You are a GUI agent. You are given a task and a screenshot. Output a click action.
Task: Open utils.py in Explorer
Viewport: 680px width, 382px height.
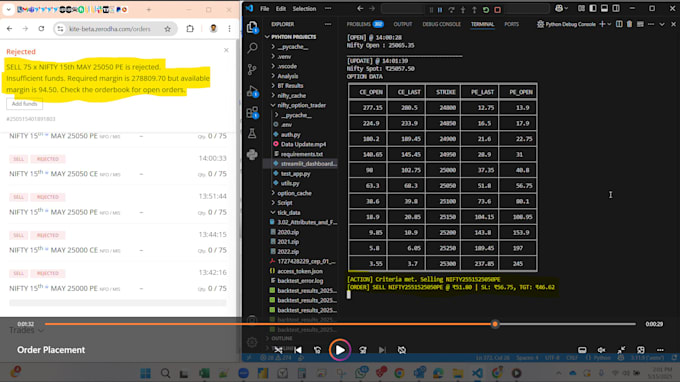click(x=290, y=183)
